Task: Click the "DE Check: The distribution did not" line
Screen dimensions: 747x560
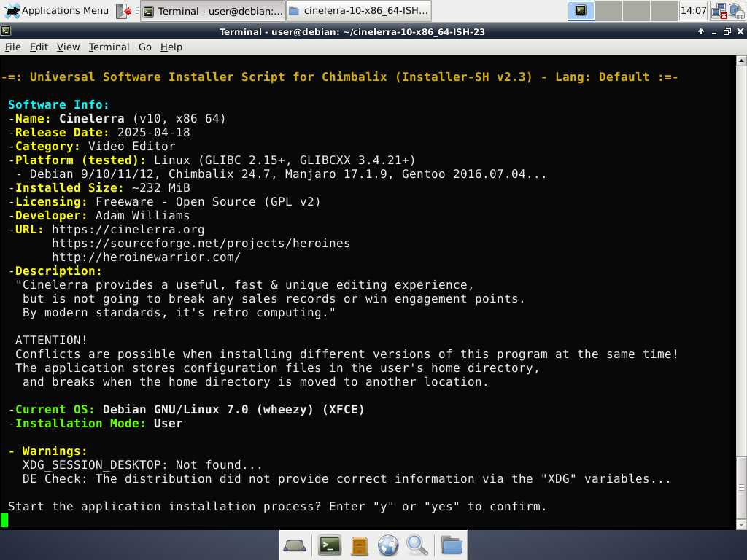Action: [x=347, y=478]
